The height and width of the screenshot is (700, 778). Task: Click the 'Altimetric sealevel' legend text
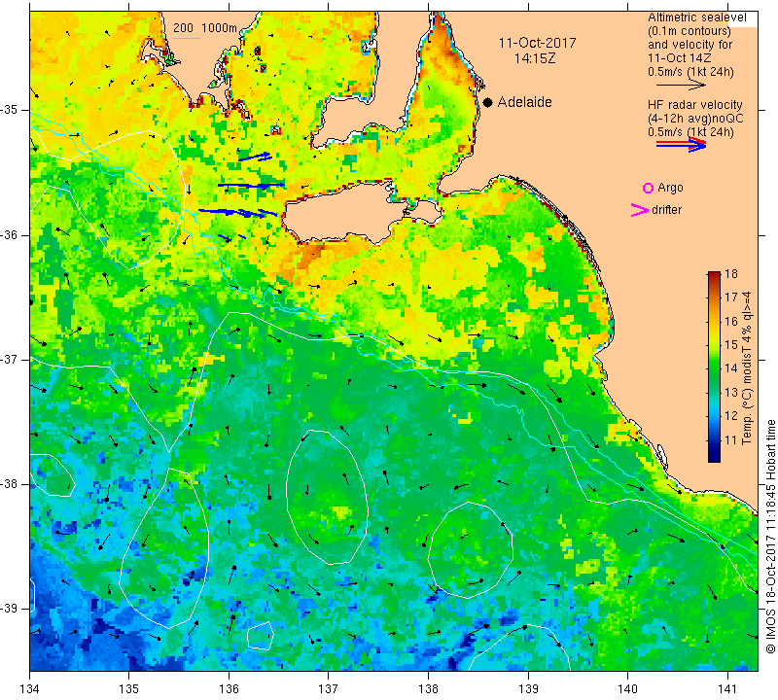click(696, 17)
